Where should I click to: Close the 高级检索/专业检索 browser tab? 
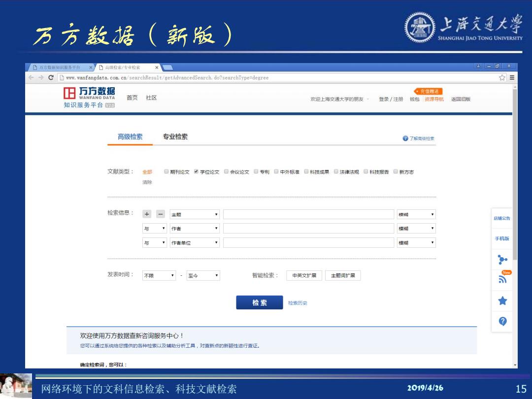point(157,67)
